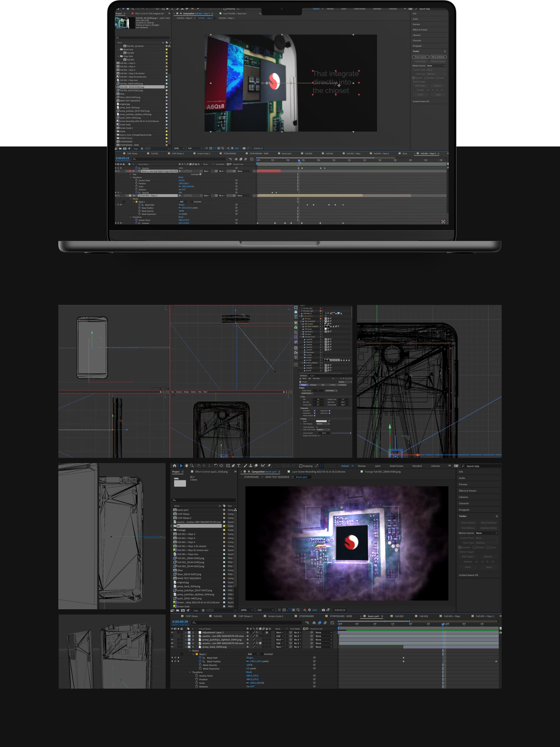This screenshot has width=560, height=747.
Task: Select the Selection arrow tool in lower After Effects
Action: point(182,466)
